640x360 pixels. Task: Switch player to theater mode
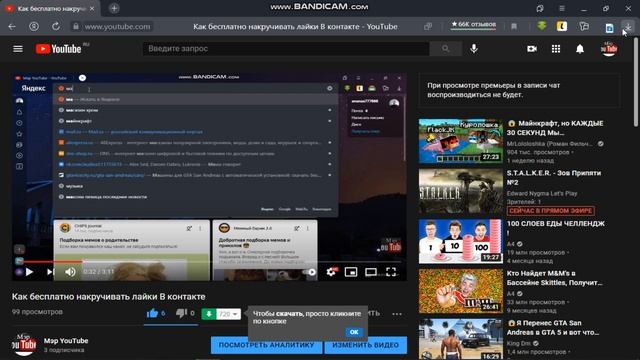pos(371,272)
